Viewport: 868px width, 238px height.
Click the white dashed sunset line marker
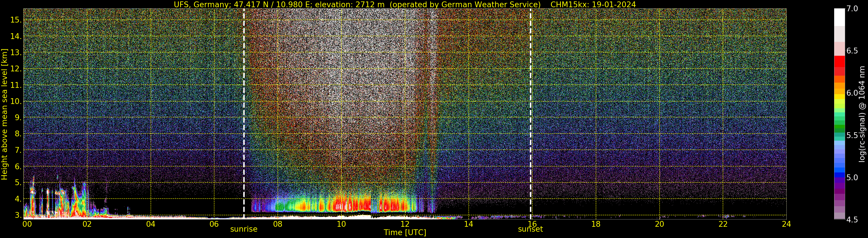pos(531,114)
